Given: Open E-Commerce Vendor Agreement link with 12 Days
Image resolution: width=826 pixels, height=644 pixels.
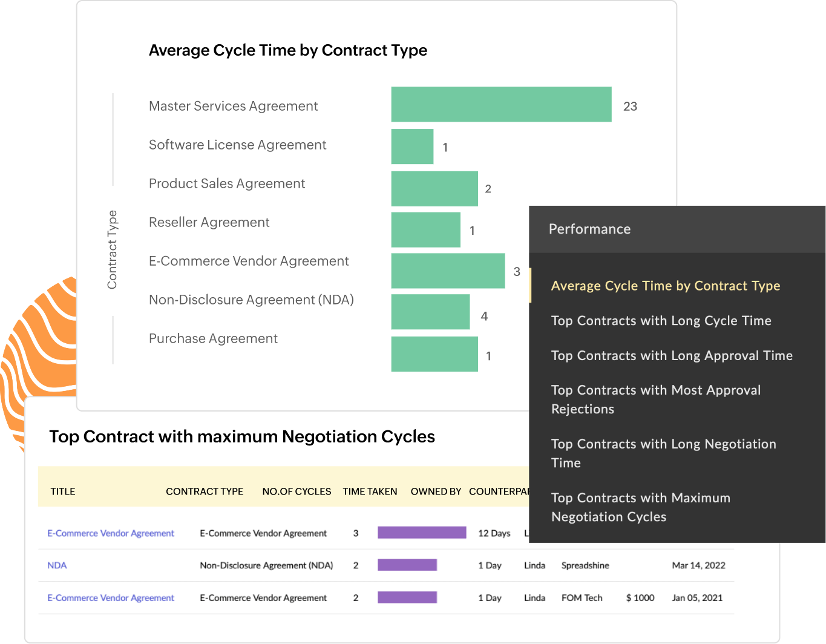Looking at the screenshot, I should 111,533.
